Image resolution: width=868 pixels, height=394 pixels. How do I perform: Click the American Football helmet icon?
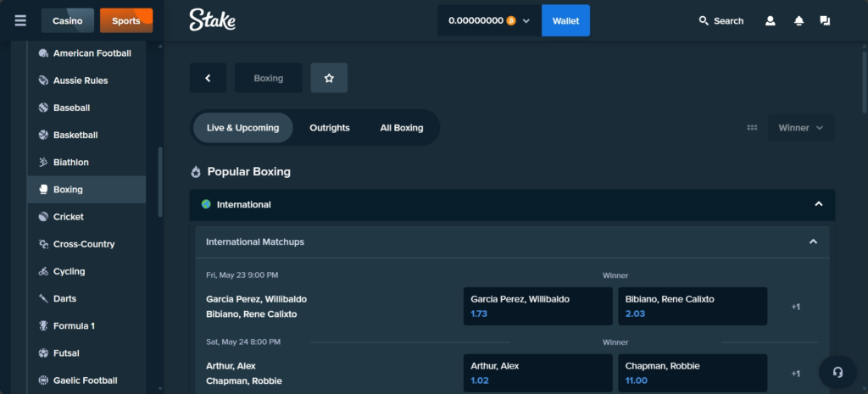[x=43, y=53]
